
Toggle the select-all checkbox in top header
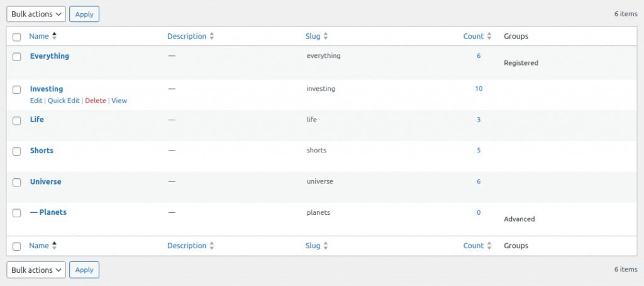pyautogui.click(x=17, y=37)
